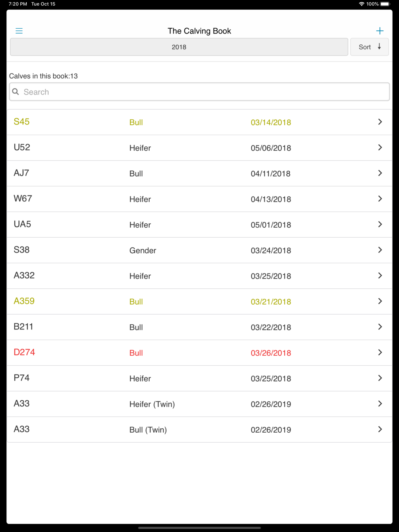Click the B211 row chevron

tap(380, 327)
